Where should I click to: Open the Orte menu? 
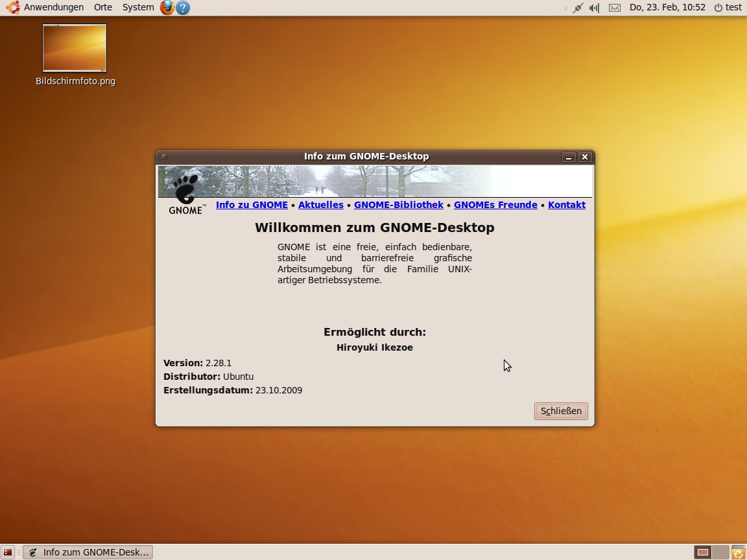[x=103, y=7]
